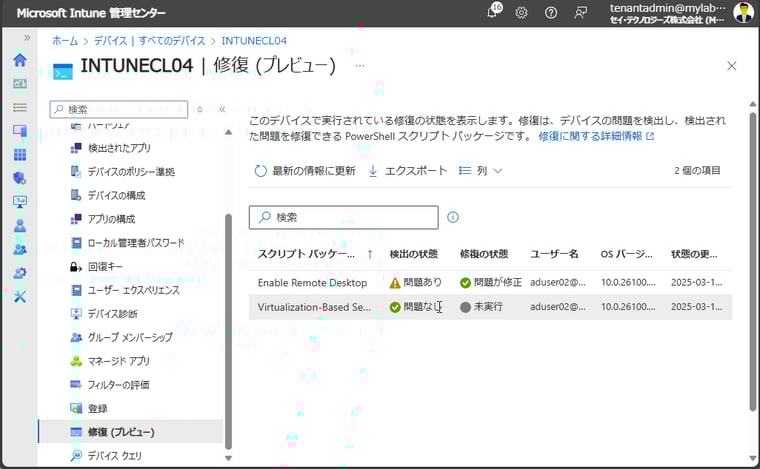Click 問題が修正 status cell
Viewport: 760px width, 469px height.
pos(491,282)
